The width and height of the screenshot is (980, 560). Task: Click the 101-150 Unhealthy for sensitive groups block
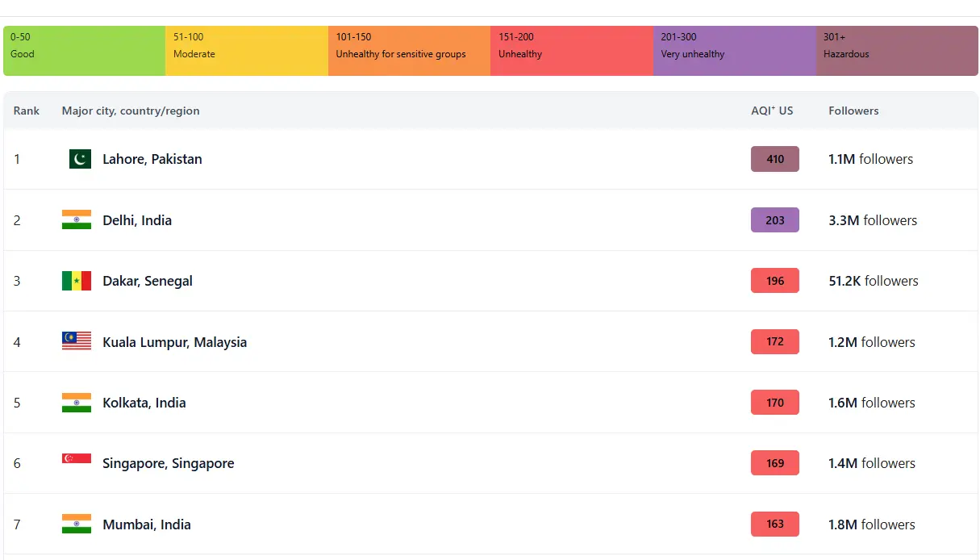(x=410, y=51)
